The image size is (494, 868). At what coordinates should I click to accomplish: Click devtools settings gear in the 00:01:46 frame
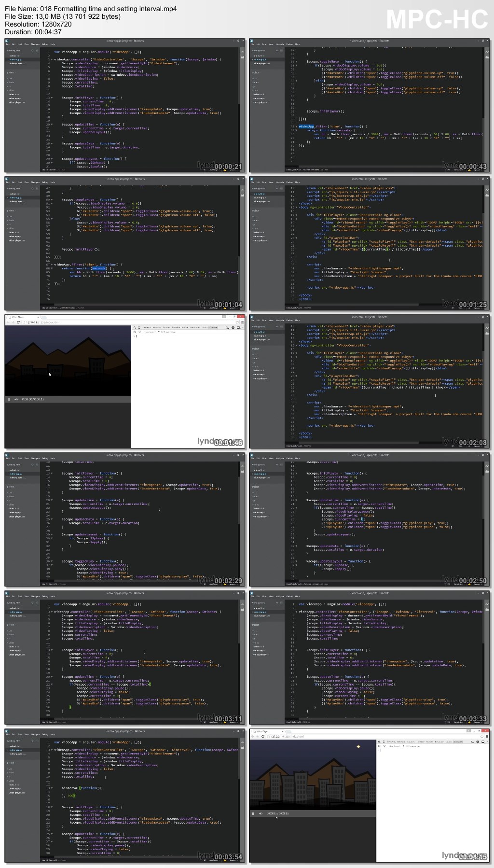point(233,327)
